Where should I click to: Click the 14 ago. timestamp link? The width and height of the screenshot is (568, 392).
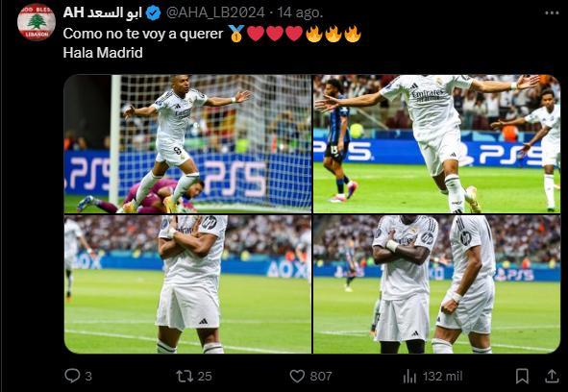300,13
